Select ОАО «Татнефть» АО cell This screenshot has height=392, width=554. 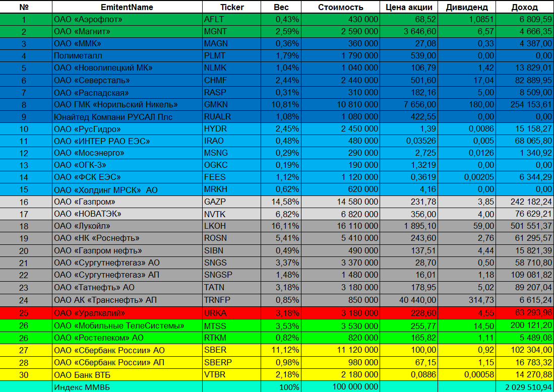127,287
